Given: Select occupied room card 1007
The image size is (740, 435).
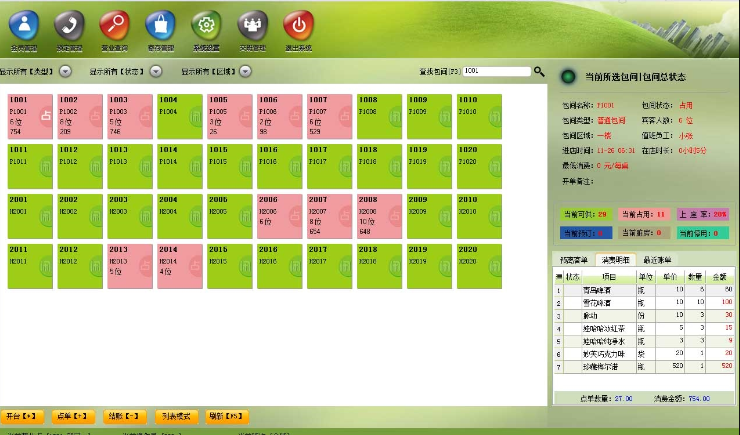Looking at the screenshot, I should coord(329,116).
